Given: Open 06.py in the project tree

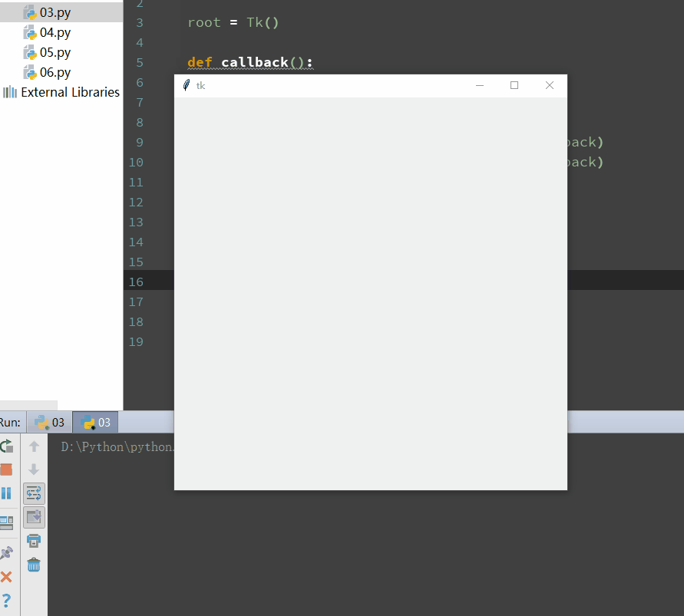Looking at the screenshot, I should [55, 72].
